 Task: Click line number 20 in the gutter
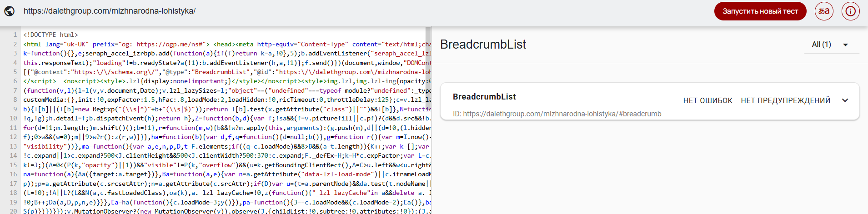pos(13,211)
